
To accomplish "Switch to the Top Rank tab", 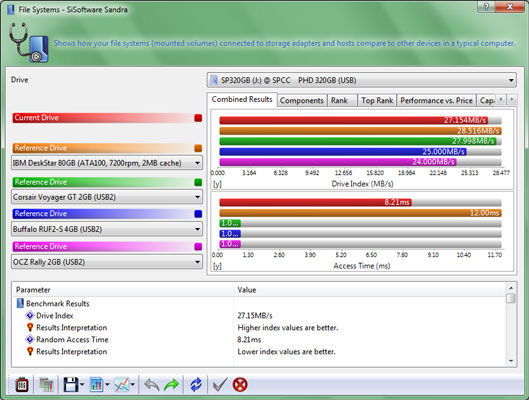I will tap(377, 101).
